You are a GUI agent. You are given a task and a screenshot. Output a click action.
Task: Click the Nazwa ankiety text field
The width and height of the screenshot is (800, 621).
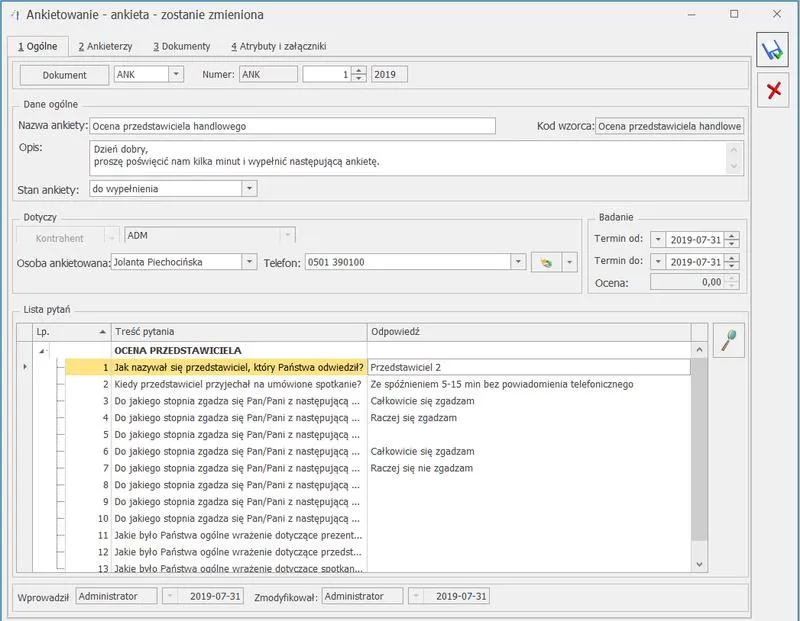tap(292, 126)
